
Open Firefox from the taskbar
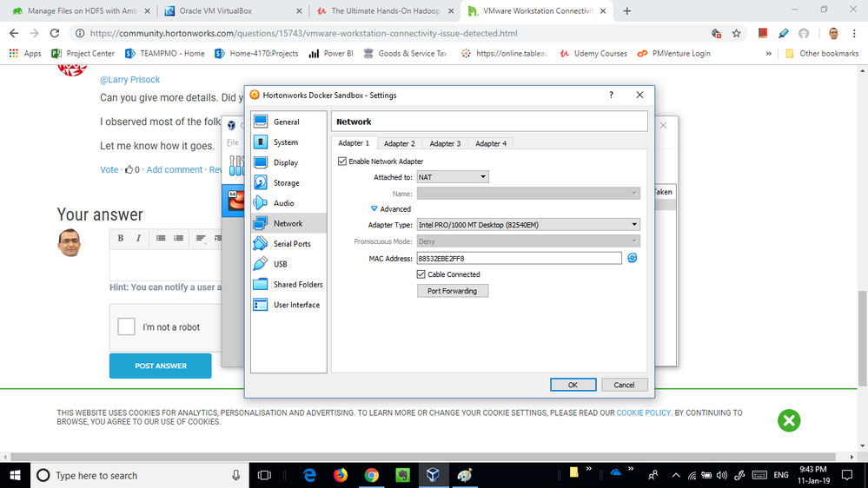[341, 475]
